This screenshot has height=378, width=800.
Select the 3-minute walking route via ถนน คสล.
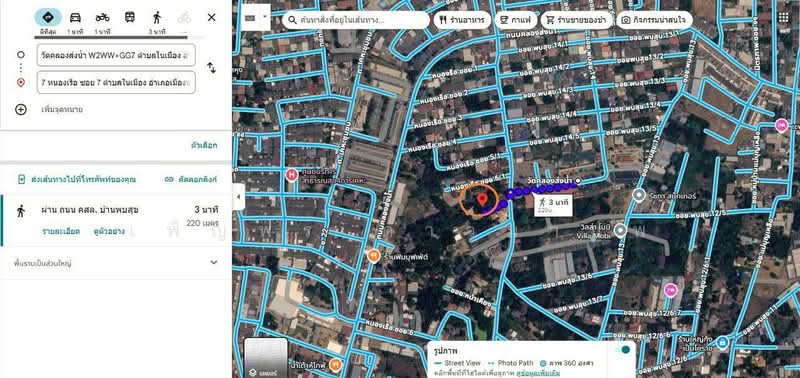point(116,220)
